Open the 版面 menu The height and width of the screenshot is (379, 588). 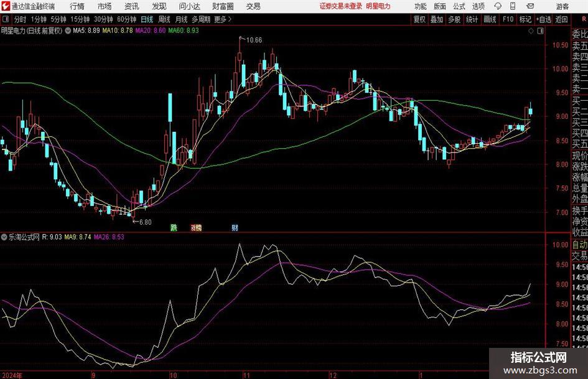coord(439,6)
